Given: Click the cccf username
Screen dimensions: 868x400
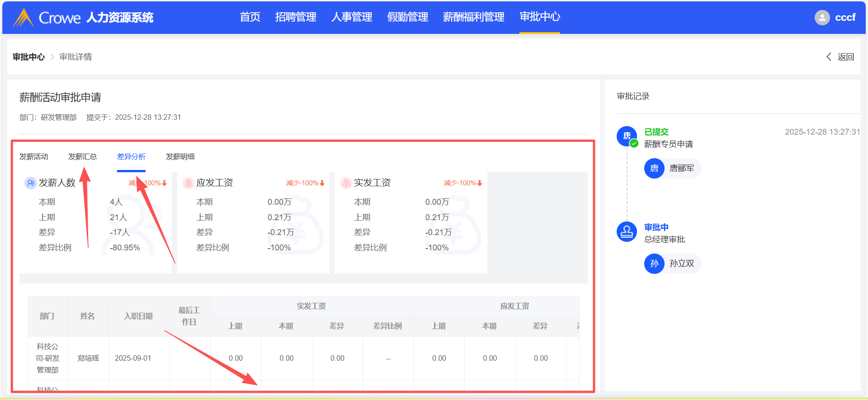Looking at the screenshot, I should pyautogui.click(x=845, y=18).
